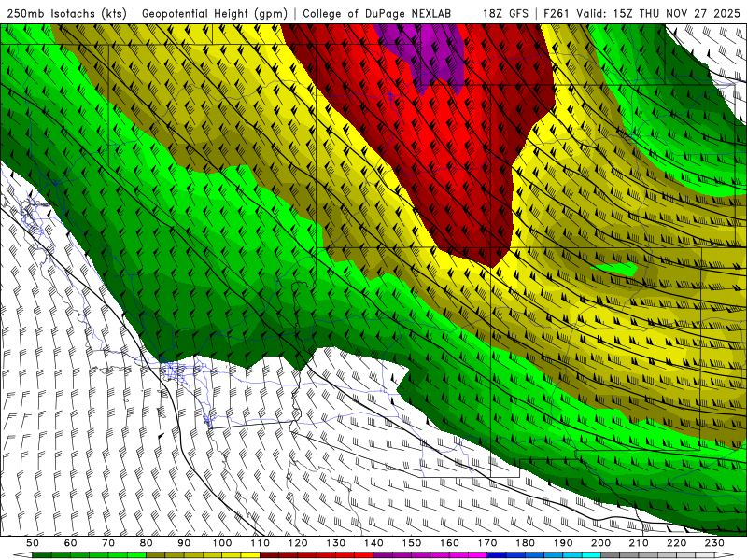
Task: Click the "18Z GFS" model run label
Action: click(x=505, y=13)
